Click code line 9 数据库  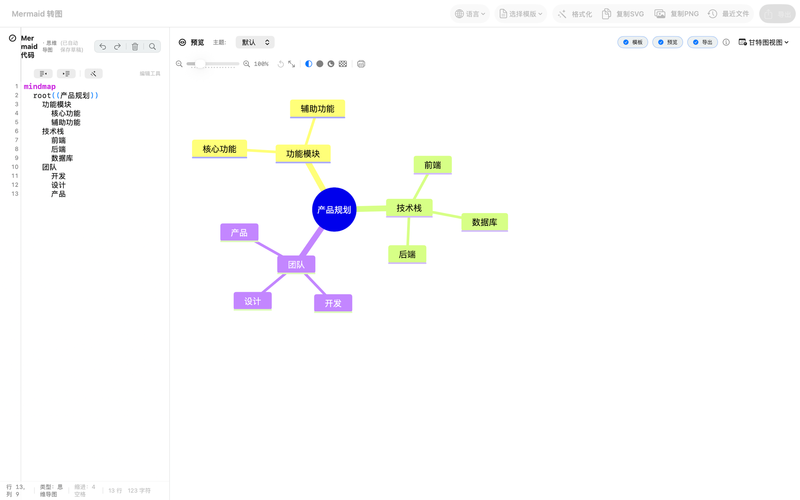(62, 158)
